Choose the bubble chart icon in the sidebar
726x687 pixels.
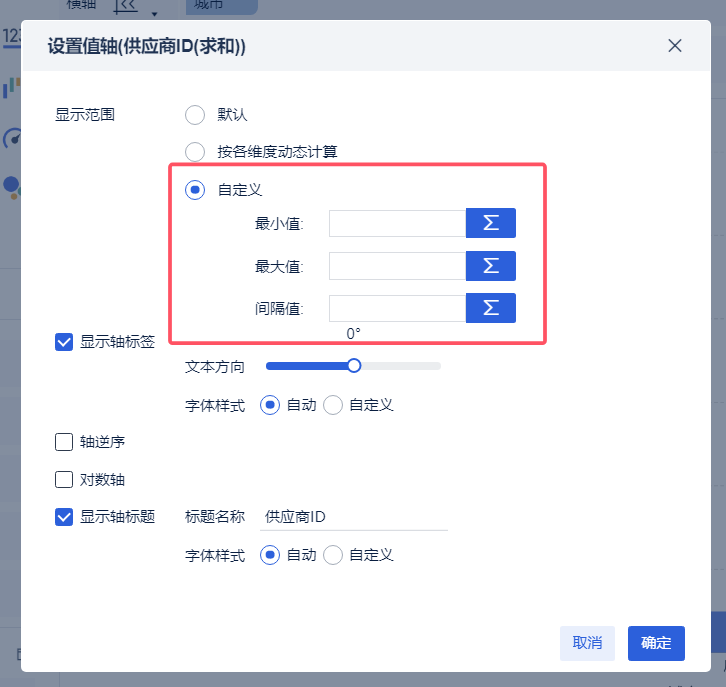point(11,185)
